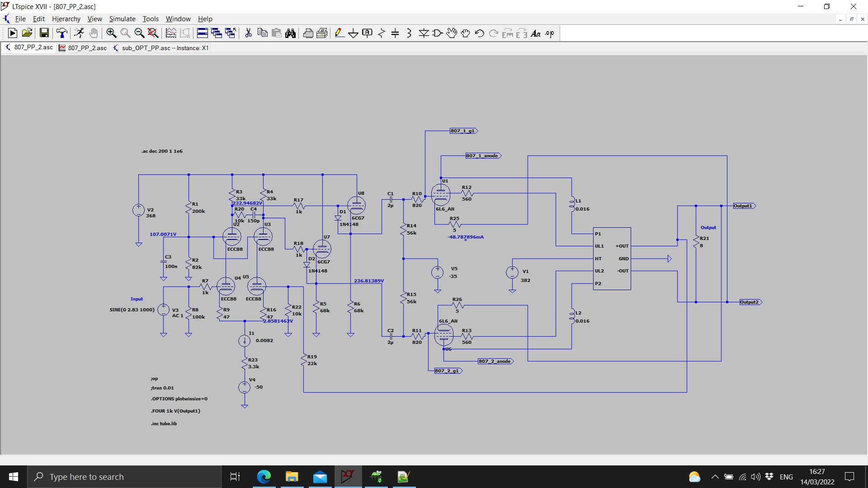Click the Print icon

point(308,33)
